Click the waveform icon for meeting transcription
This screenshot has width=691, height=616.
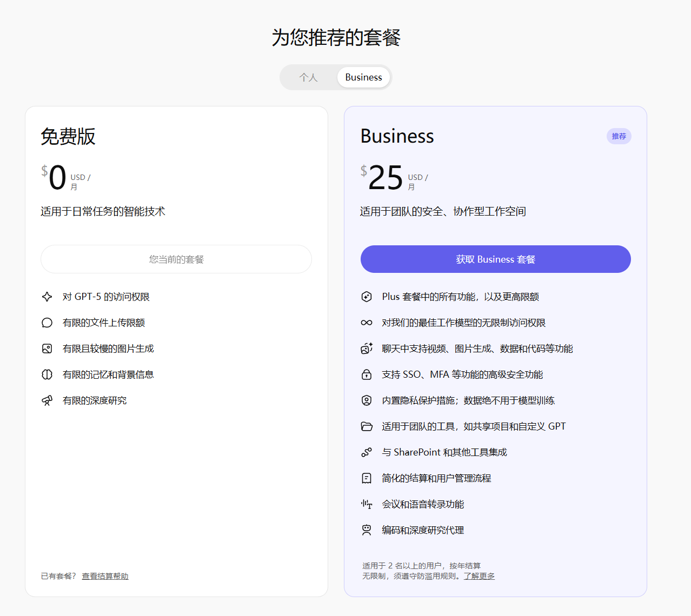[367, 504]
